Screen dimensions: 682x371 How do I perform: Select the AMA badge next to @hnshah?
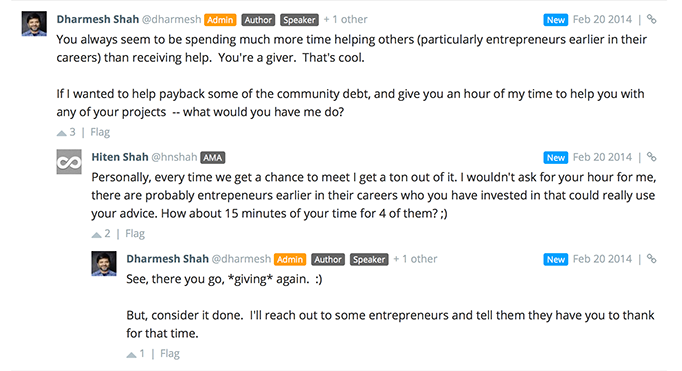point(213,157)
